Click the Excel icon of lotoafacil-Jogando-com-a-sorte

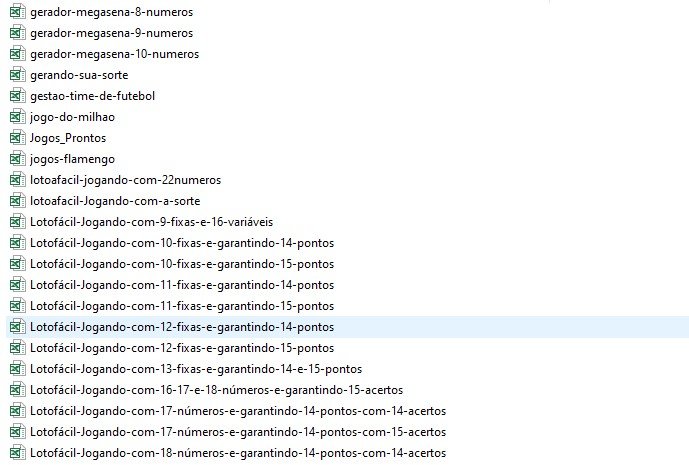18,201
